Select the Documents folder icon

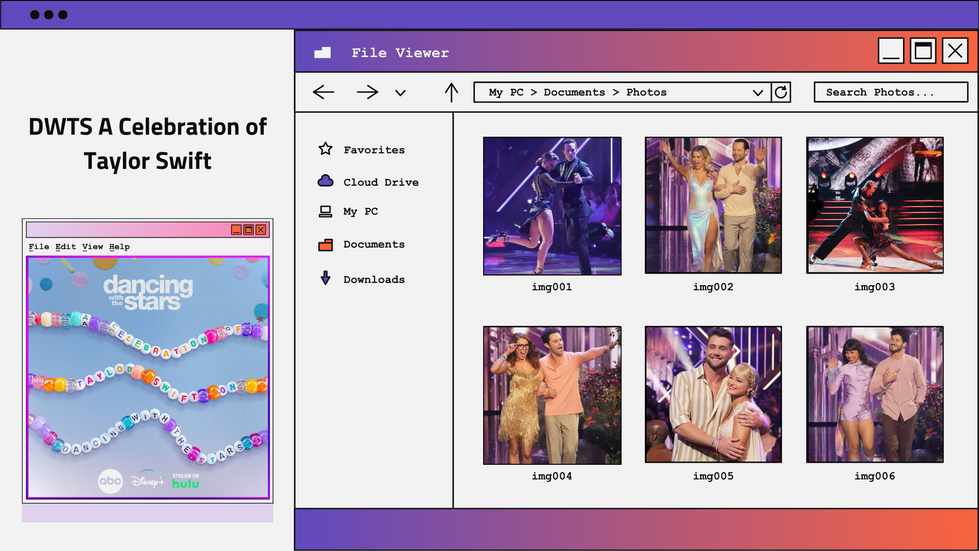325,245
